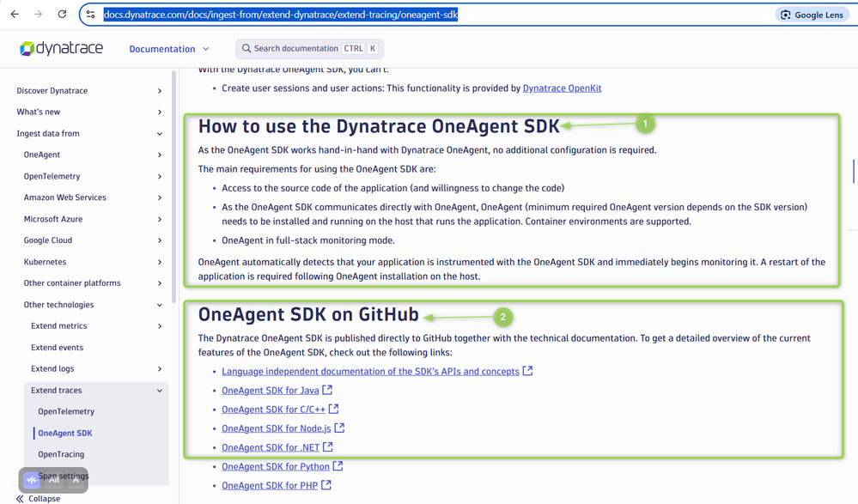Screen dimensions: 858x504
Task: Collapse Other technologies chevron
Action: point(160,305)
